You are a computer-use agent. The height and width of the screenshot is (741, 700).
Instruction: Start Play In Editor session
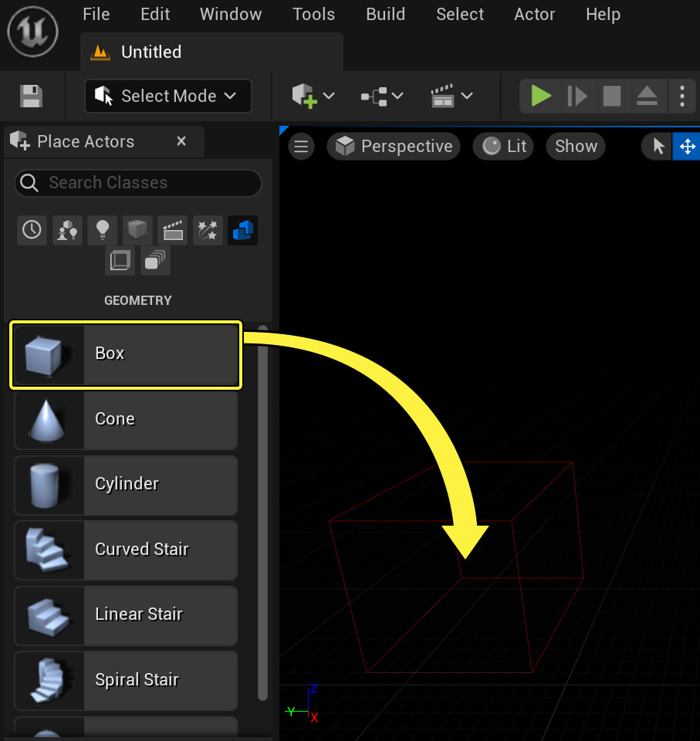point(539,96)
